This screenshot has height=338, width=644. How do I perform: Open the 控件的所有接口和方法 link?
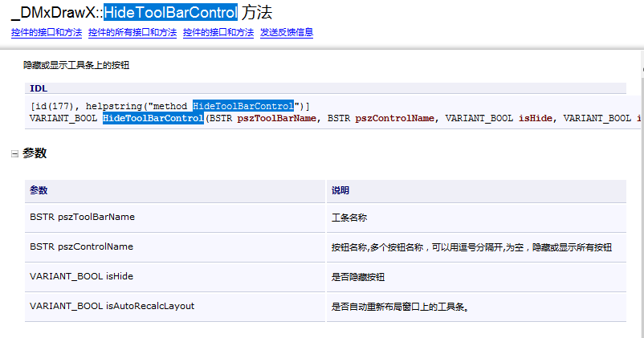(x=132, y=33)
